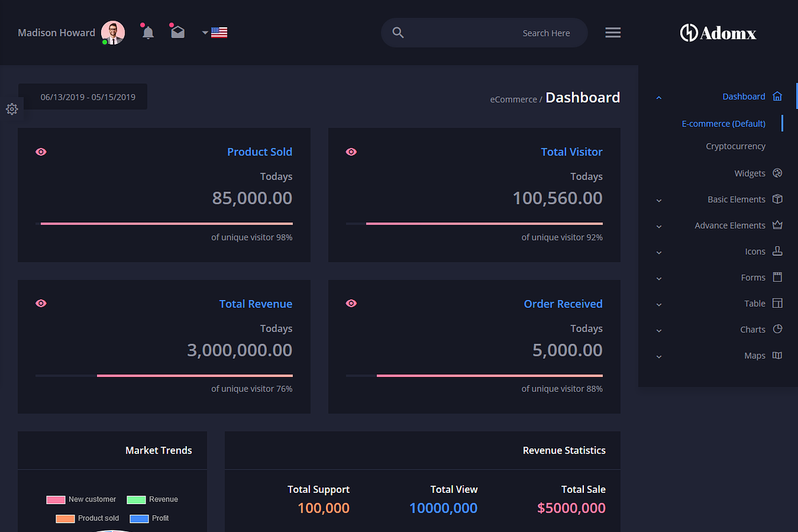Click the eCommerce breadcrumb link
Screen dimensions: 798x532
tap(513, 98)
